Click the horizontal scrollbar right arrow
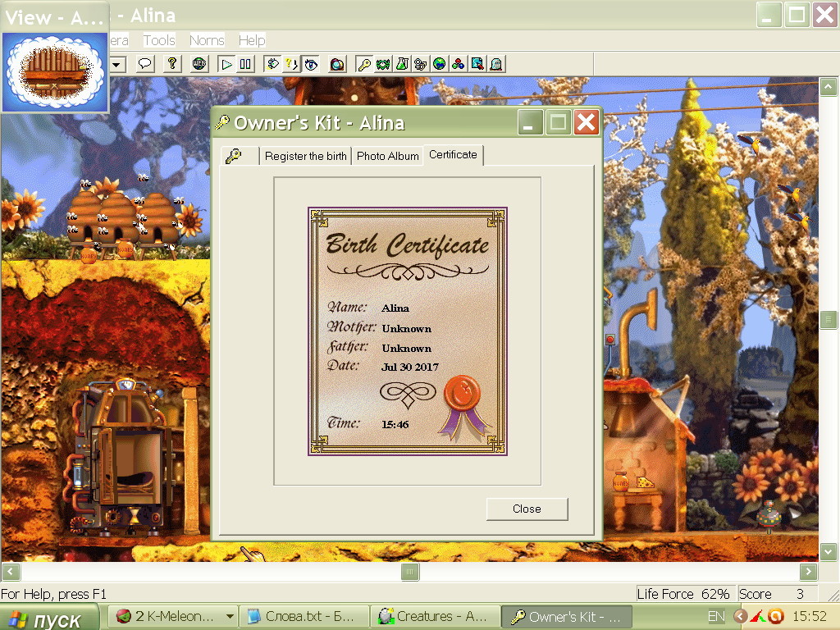Screen dimensions: 840x630 [x=808, y=572]
